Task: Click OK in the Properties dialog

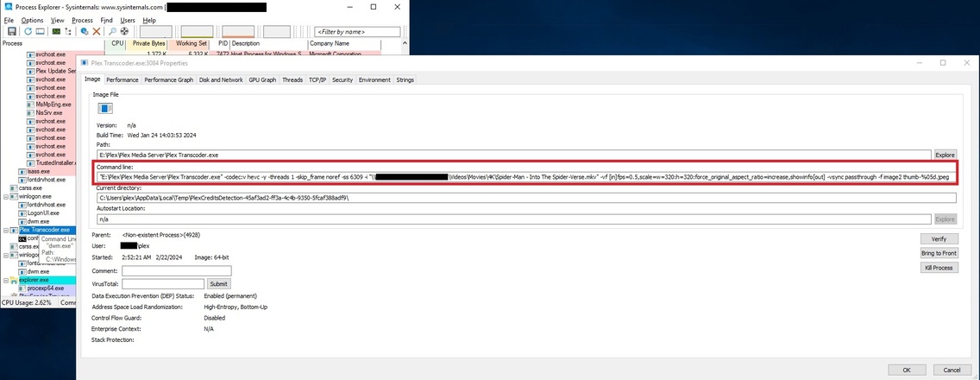Action: click(x=907, y=370)
